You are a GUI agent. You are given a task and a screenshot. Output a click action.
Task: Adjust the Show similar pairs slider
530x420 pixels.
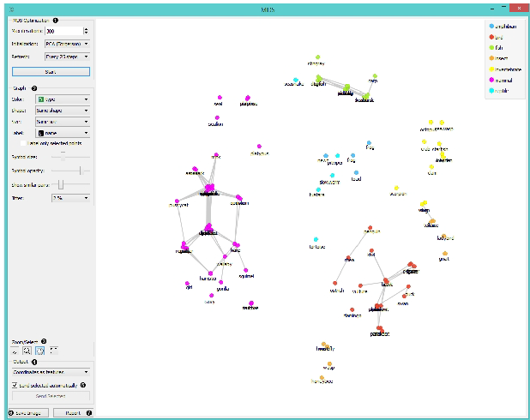coord(61,185)
